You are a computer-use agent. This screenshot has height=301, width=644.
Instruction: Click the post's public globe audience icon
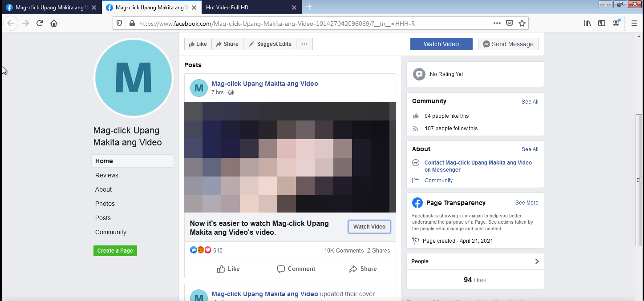[x=231, y=92]
